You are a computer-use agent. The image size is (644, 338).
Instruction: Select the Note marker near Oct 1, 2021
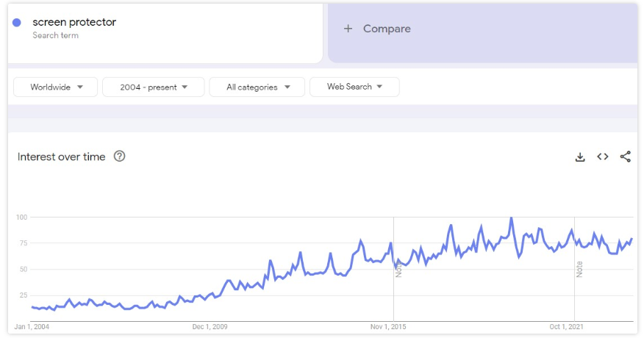click(579, 269)
